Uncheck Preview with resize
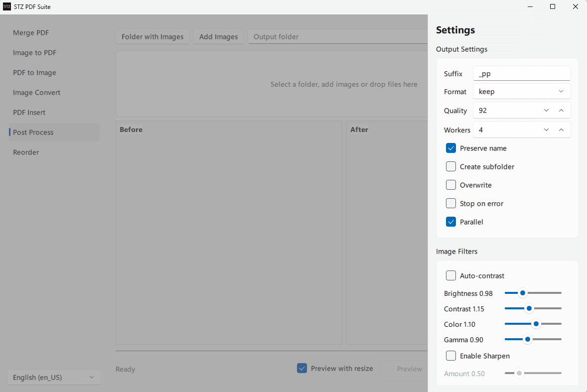The height and width of the screenshot is (392, 587). [x=302, y=369]
